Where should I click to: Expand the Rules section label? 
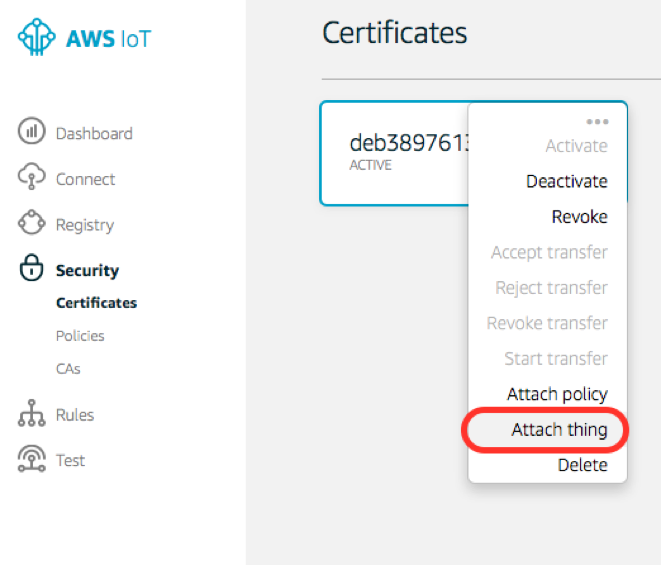click(x=75, y=415)
